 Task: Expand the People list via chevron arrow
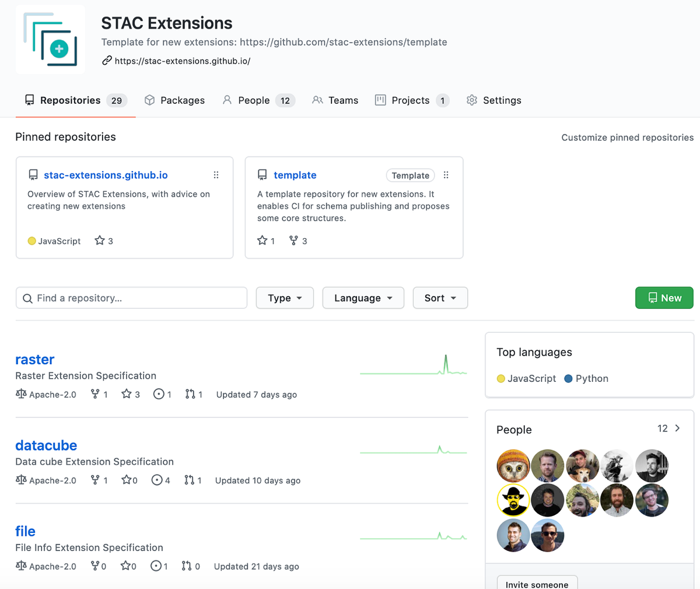point(677,428)
